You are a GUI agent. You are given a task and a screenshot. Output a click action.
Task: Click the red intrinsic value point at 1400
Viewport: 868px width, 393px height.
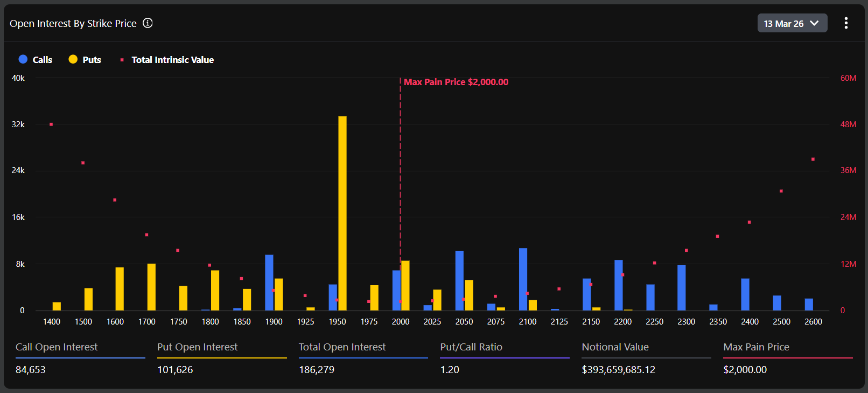tap(51, 125)
